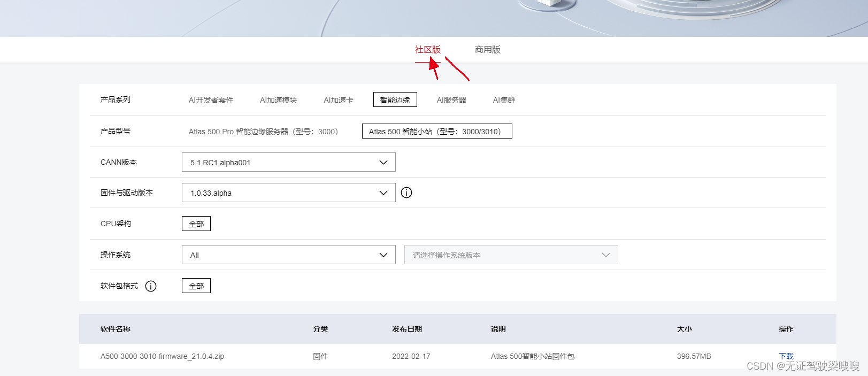This screenshot has height=376, width=868.
Task: Select AI服务器 product series
Action: coord(451,100)
